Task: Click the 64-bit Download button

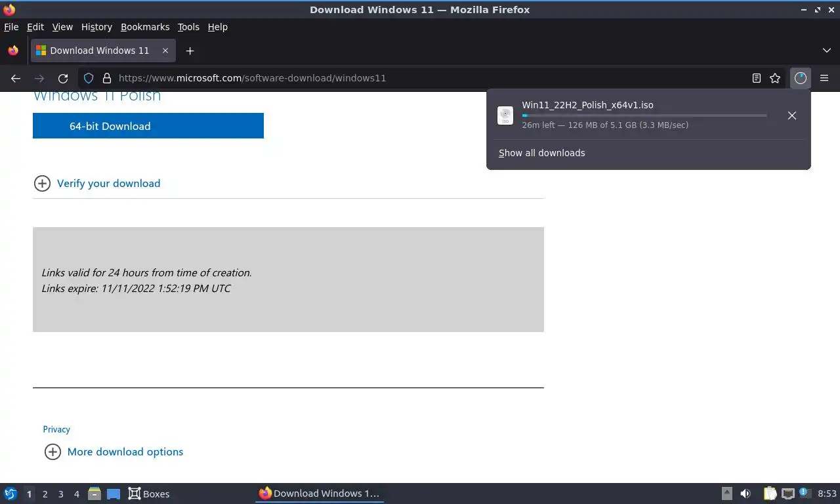Action: click(148, 126)
